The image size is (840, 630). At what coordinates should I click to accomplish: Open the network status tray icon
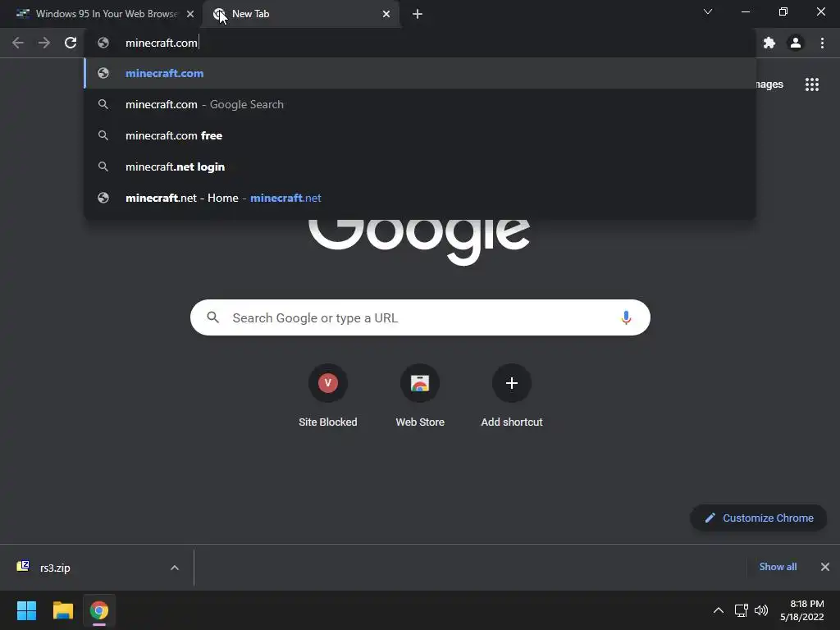point(742,610)
